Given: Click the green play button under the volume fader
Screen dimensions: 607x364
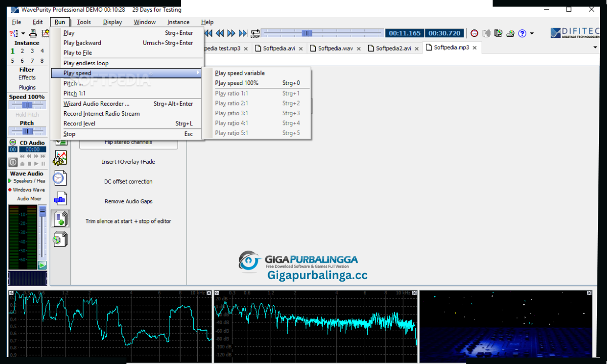Looking at the screenshot, I should click(42, 265).
